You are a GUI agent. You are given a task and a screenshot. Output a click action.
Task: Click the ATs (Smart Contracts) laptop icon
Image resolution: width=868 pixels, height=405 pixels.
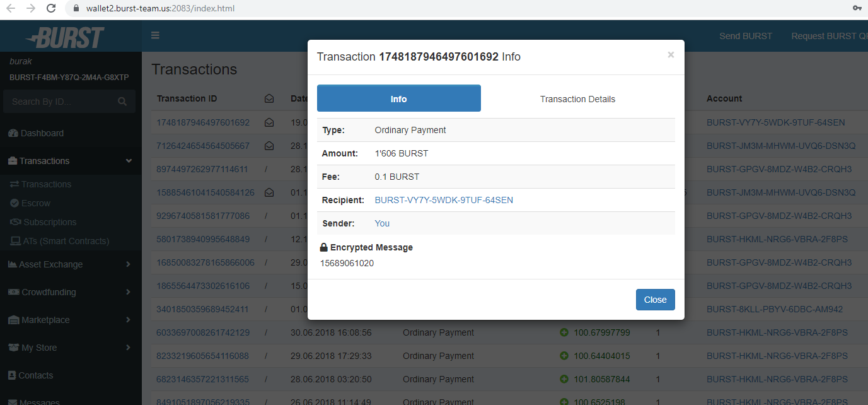pos(15,241)
